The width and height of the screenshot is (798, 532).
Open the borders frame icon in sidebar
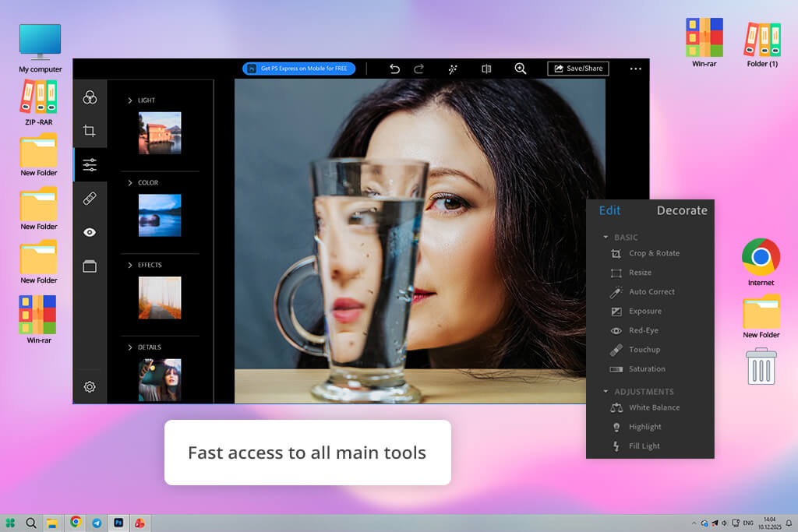point(90,266)
